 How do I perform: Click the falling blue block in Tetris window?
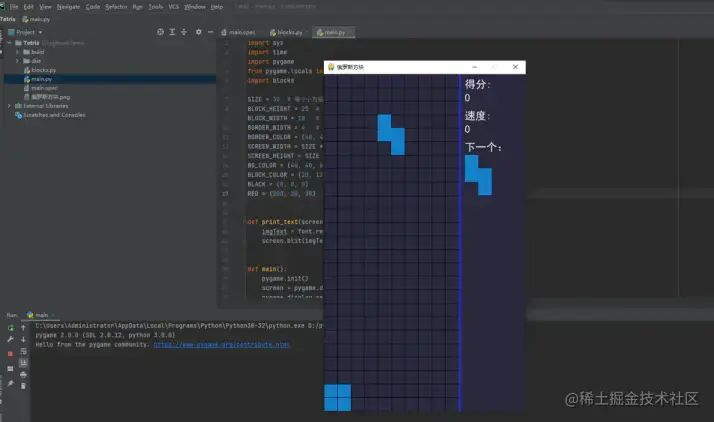tap(391, 135)
